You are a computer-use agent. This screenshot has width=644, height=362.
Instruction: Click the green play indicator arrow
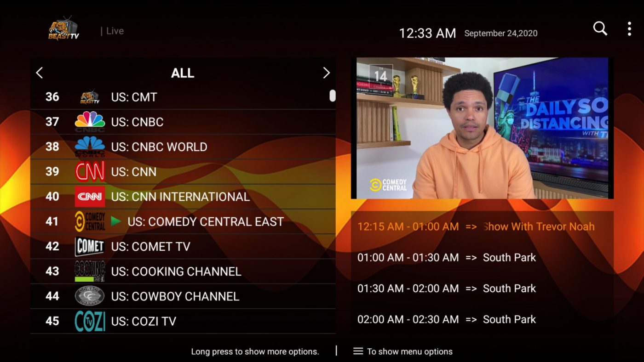coord(116,221)
